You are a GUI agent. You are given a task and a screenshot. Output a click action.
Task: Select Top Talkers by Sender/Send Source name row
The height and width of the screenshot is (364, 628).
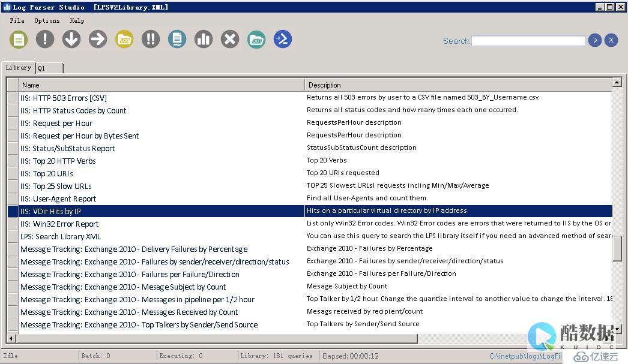pyautogui.click(x=162, y=325)
